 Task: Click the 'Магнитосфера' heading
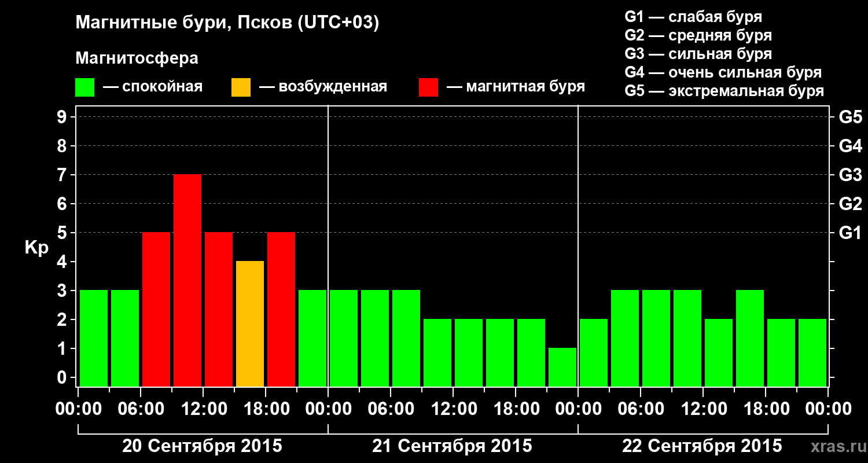[137, 58]
